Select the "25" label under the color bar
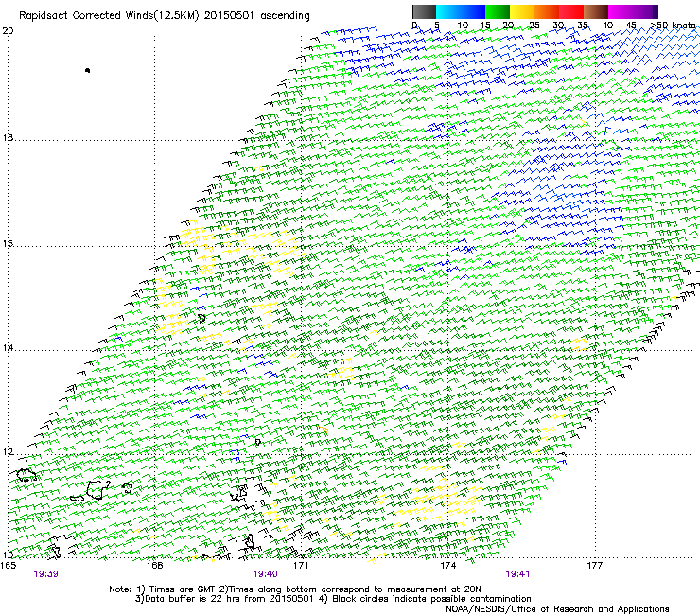This screenshot has height=615, width=700. (x=534, y=26)
